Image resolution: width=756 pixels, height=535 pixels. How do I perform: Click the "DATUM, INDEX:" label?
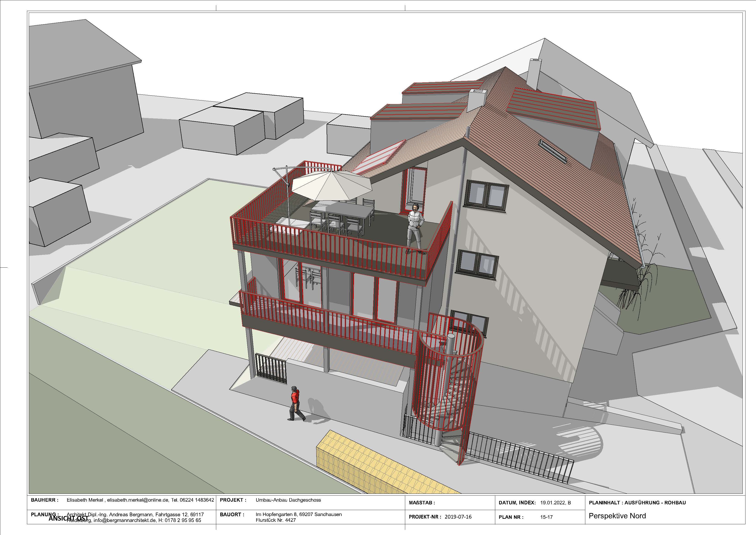[517, 503]
